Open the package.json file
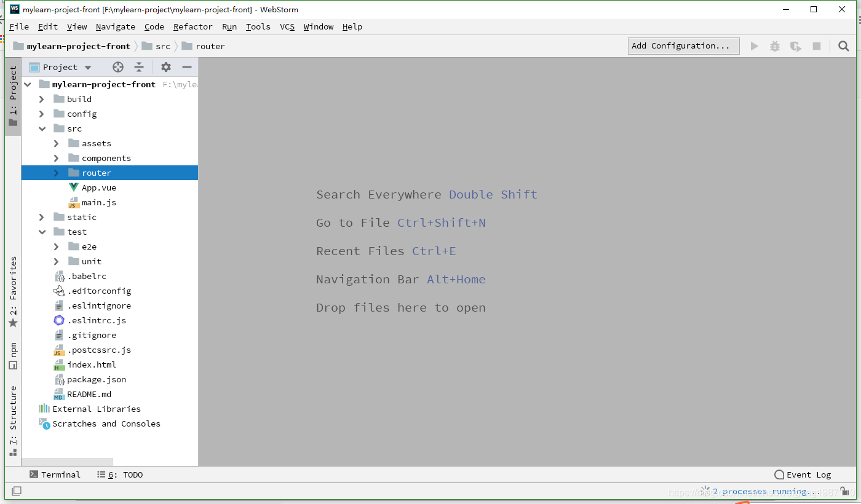The width and height of the screenshot is (861, 504). tap(97, 379)
